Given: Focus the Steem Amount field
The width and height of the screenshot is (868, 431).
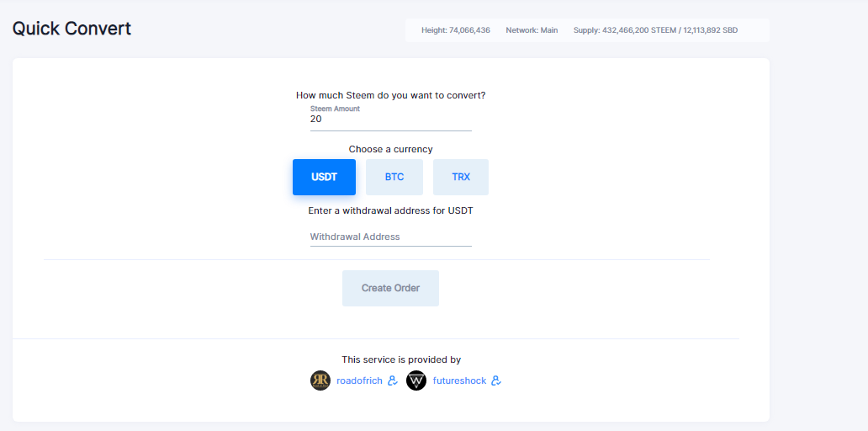Looking at the screenshot, I should pos(391,119).
